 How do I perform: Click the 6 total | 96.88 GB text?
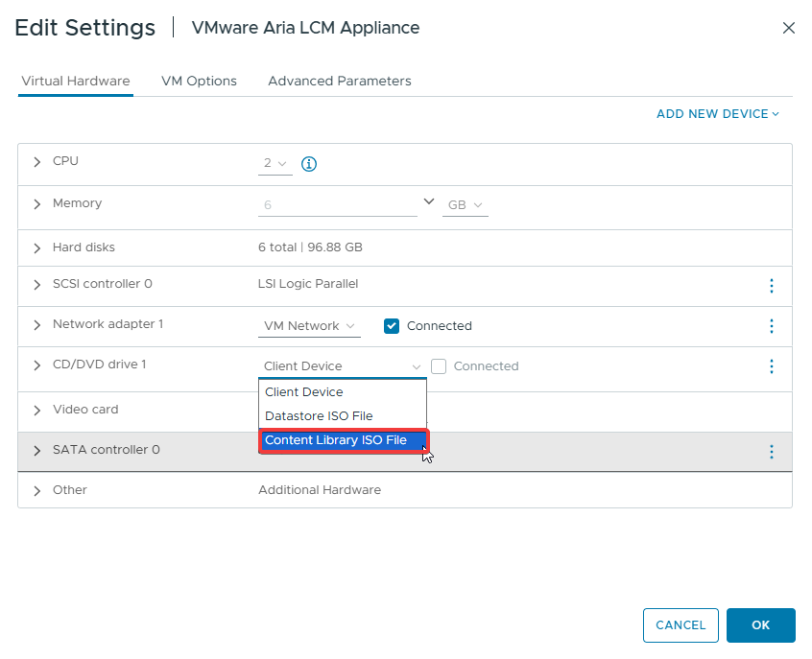310,247
